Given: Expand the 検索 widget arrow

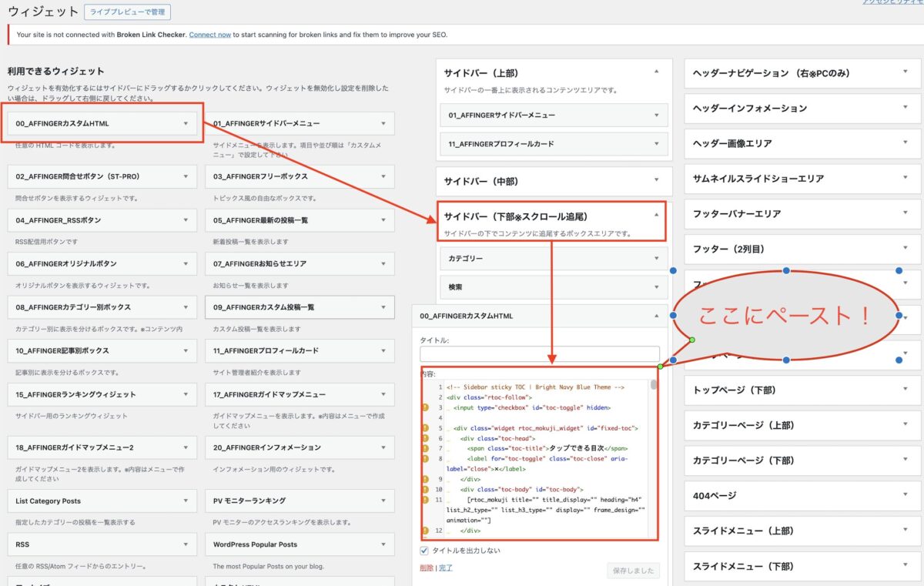Looking at the screenshot, I should coord(657,287).
